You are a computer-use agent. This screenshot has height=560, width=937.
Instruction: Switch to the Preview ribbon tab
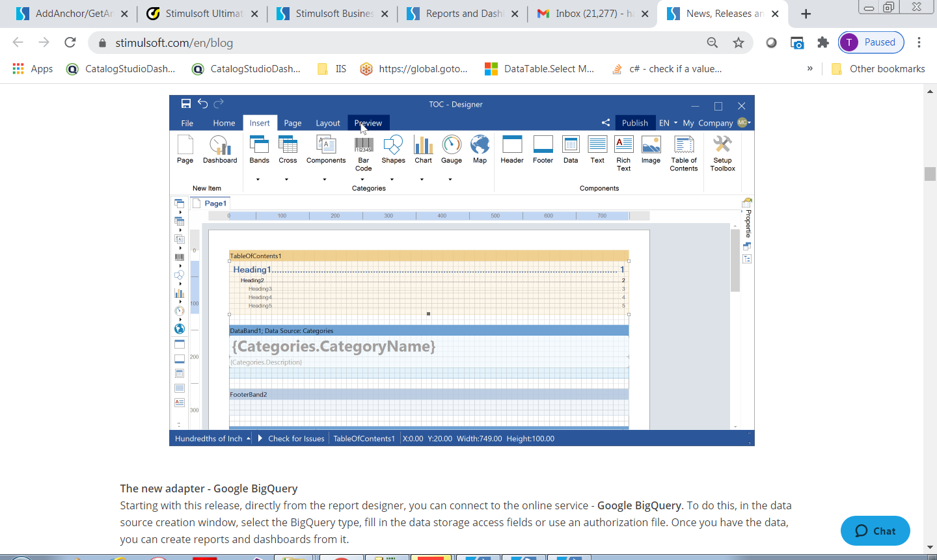pos(368,123)
